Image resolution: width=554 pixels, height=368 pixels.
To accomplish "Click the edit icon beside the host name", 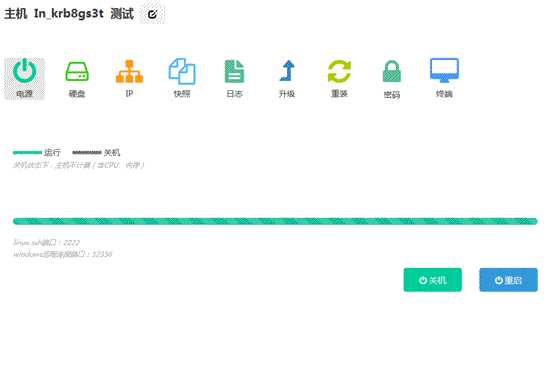I will coord(152,14).
